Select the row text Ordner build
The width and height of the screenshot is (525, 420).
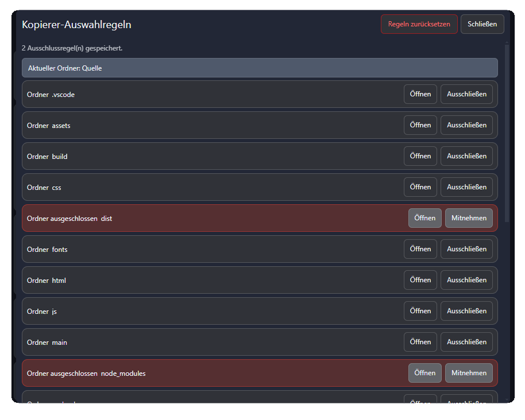coord(47,157)
